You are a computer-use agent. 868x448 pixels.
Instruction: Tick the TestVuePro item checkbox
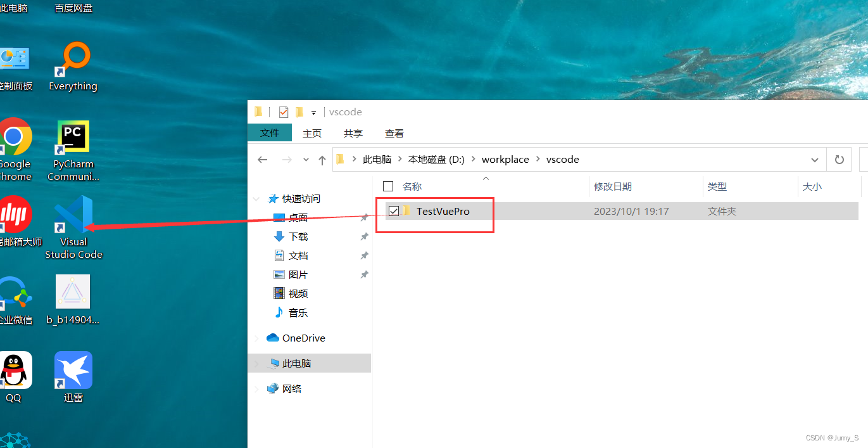[x=393, y=211]
